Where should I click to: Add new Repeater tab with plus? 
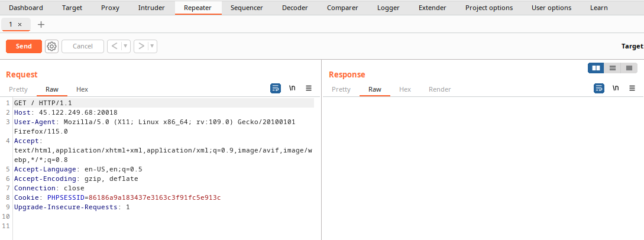pyautogui.click(x=41, y=25)
